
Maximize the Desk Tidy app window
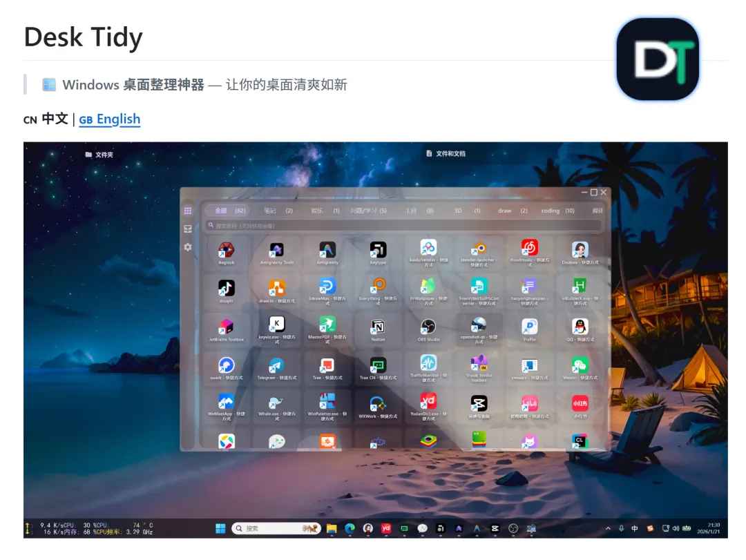(x=594, y=192)
